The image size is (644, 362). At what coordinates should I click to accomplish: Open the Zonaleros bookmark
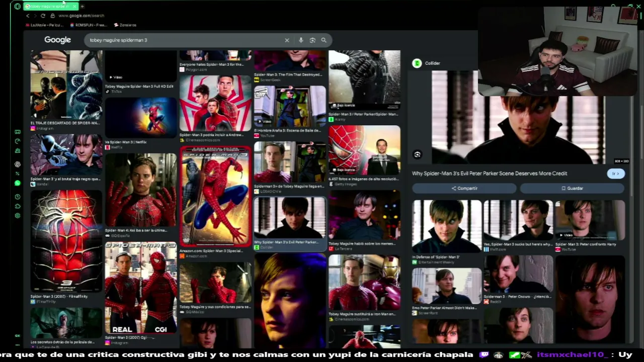(125, 25)
